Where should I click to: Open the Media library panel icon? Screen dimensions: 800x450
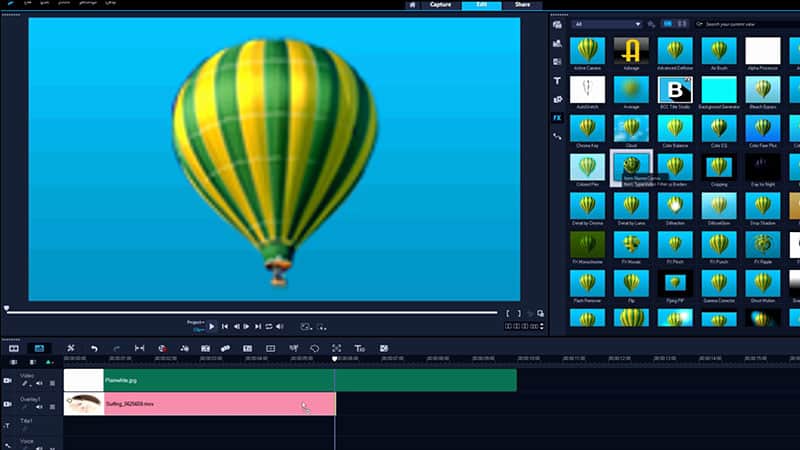point(557,24)
